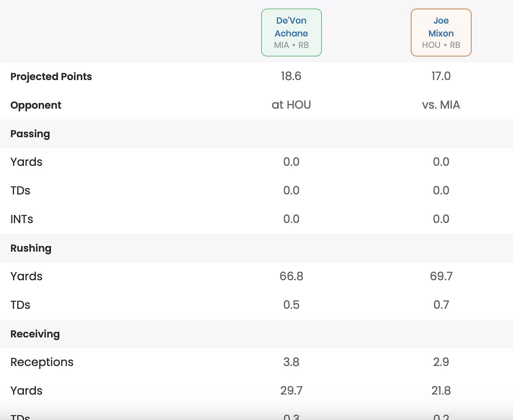The width and height of the screenshot is (513, 420).
Task: Click Rushing TDs row label
Action: [x=20, y=305]
